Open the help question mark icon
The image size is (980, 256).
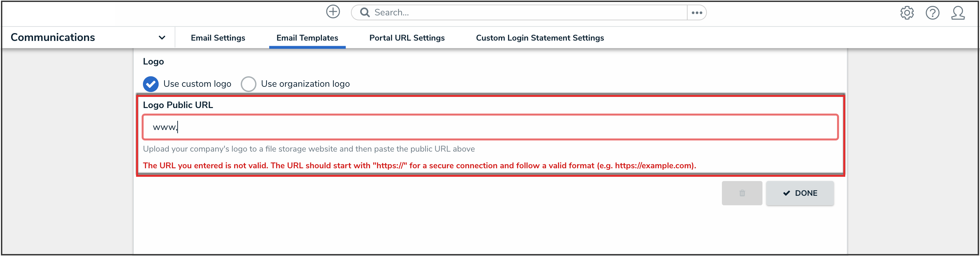pos(933,13)
